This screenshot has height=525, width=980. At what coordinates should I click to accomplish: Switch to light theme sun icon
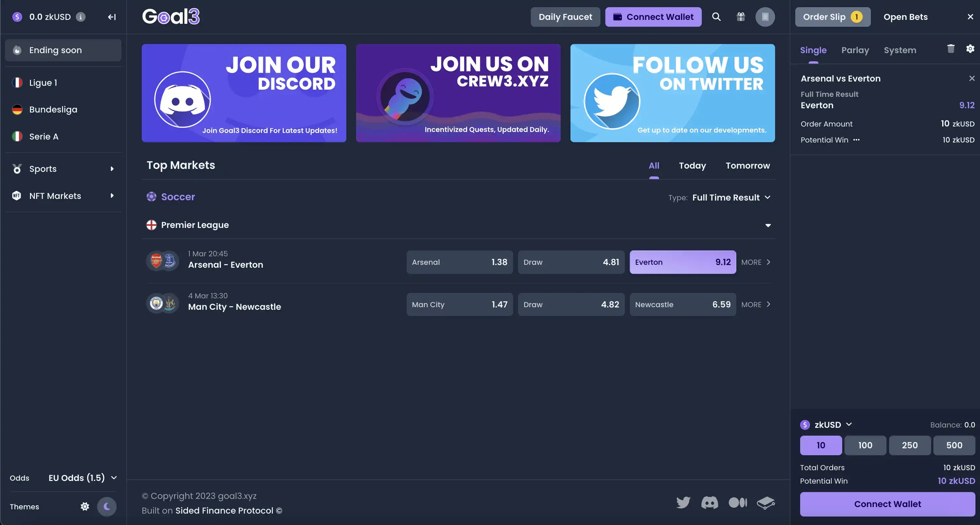[x=85, y=506]
